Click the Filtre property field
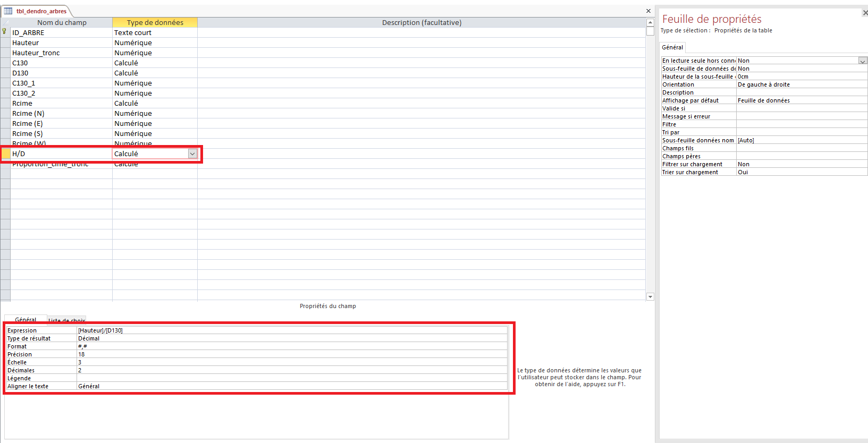 802,124
